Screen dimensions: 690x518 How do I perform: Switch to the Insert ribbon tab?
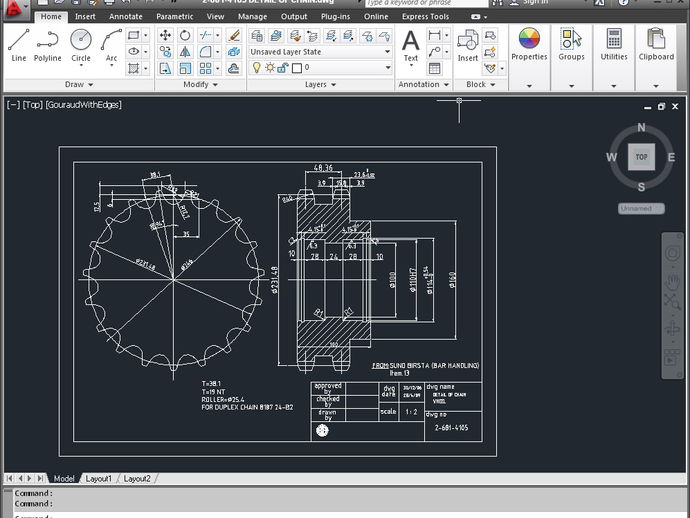tap(85, 17)
